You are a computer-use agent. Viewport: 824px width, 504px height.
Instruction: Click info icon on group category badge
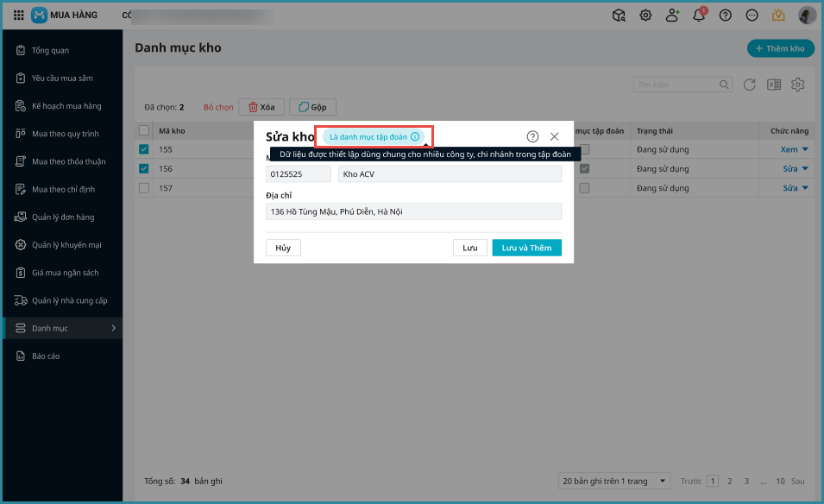tap(415, 136)
